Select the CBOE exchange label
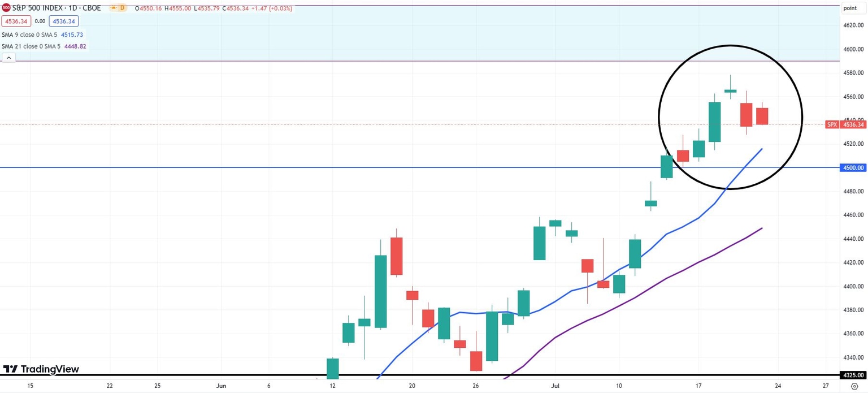 pos(93,8)
